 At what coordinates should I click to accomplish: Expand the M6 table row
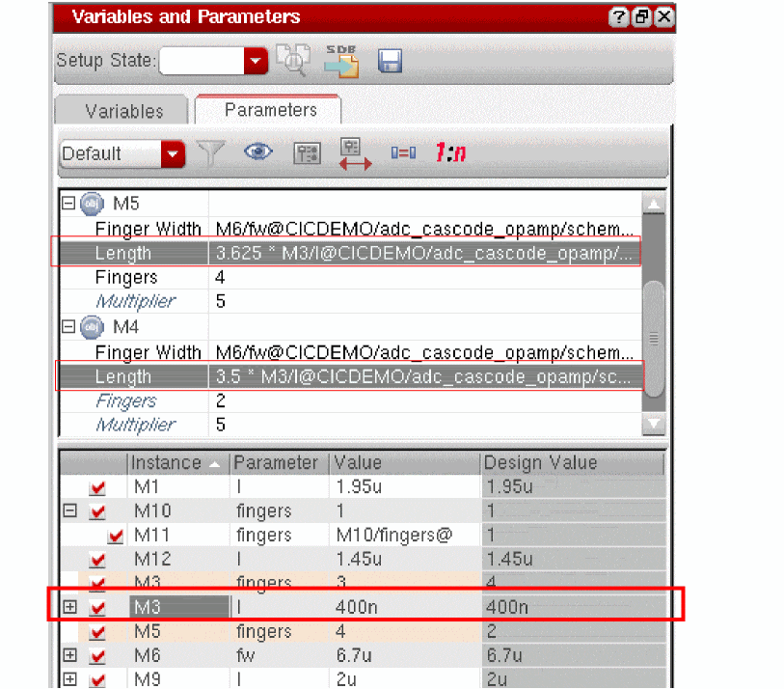point(70,655)
